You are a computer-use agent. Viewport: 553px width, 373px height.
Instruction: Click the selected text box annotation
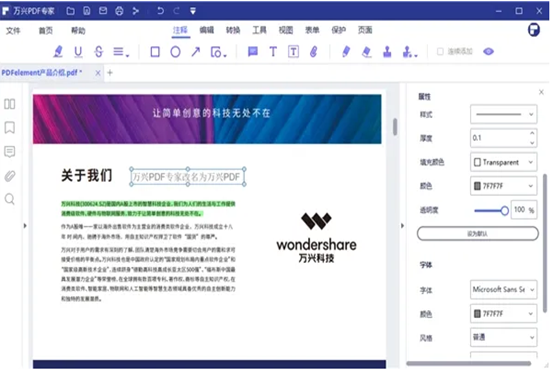tap(188, 177)
